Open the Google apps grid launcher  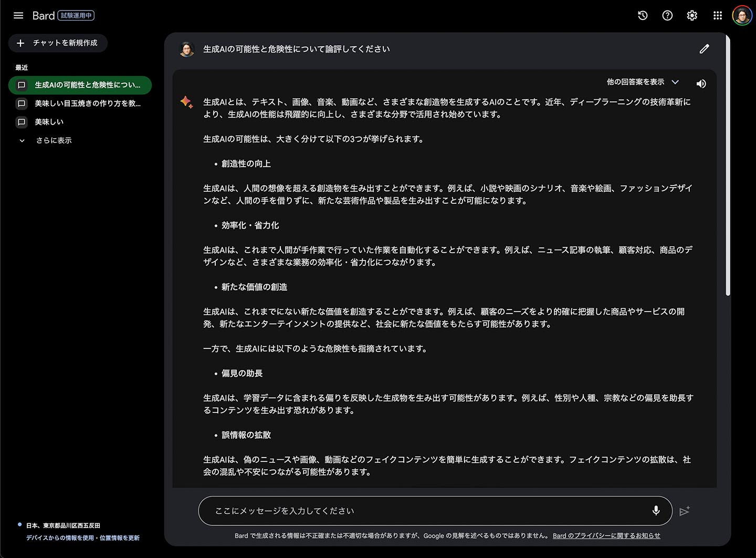(x=717, y=15)
